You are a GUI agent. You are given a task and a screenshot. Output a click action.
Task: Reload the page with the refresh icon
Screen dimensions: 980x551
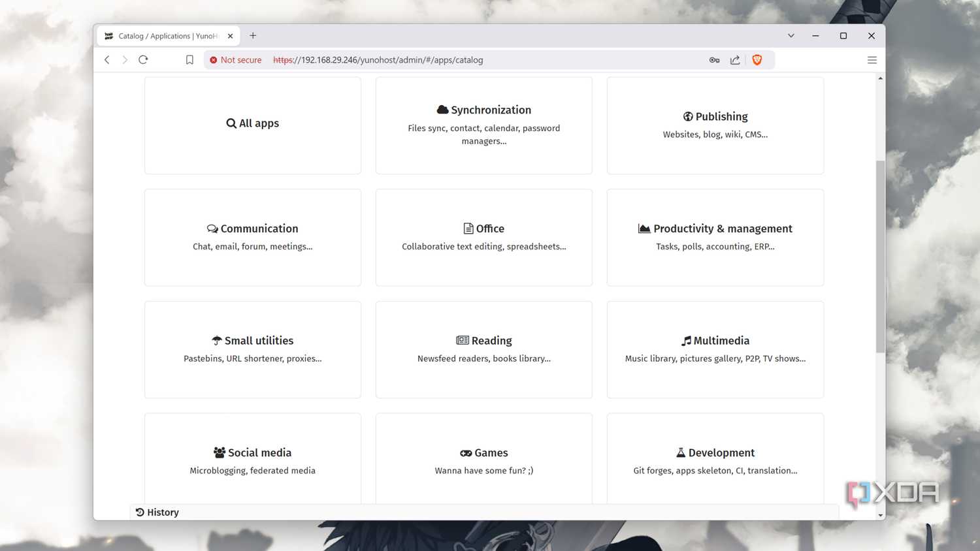pyautogui.click(x=143, y=60)
